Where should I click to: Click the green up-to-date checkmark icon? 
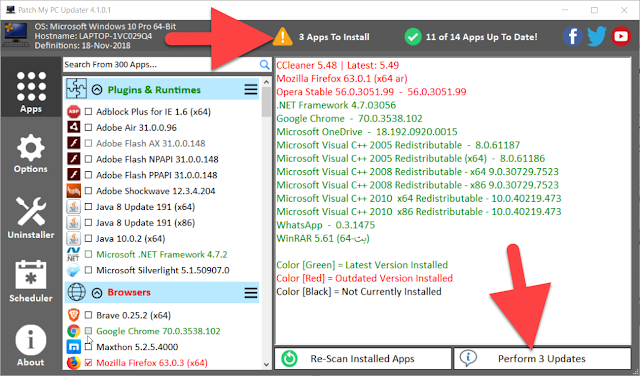(x=413, y=37)
